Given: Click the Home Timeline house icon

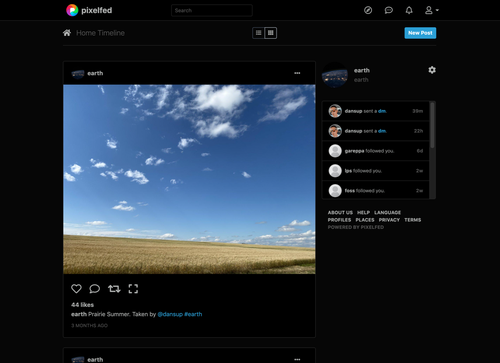Looking at the screenshot, I should (67, 33).
